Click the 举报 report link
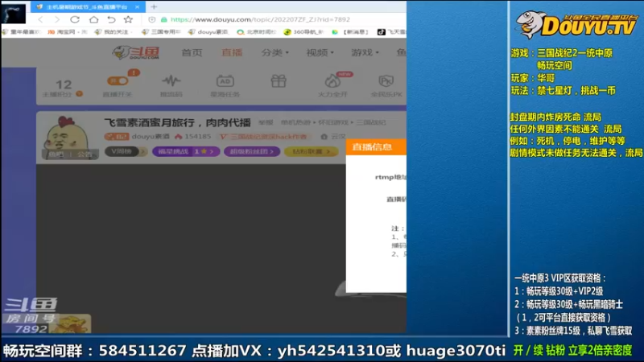 pos(266,122)
